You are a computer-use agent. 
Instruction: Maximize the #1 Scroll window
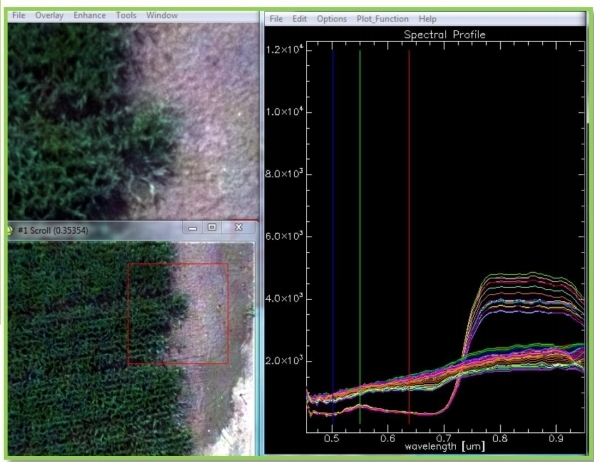click(212, 228)
